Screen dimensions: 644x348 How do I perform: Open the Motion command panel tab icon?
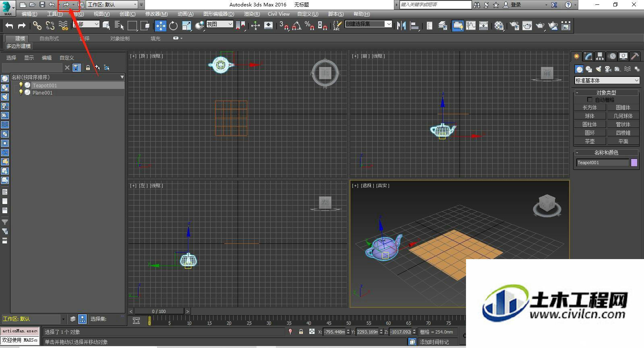612,56
